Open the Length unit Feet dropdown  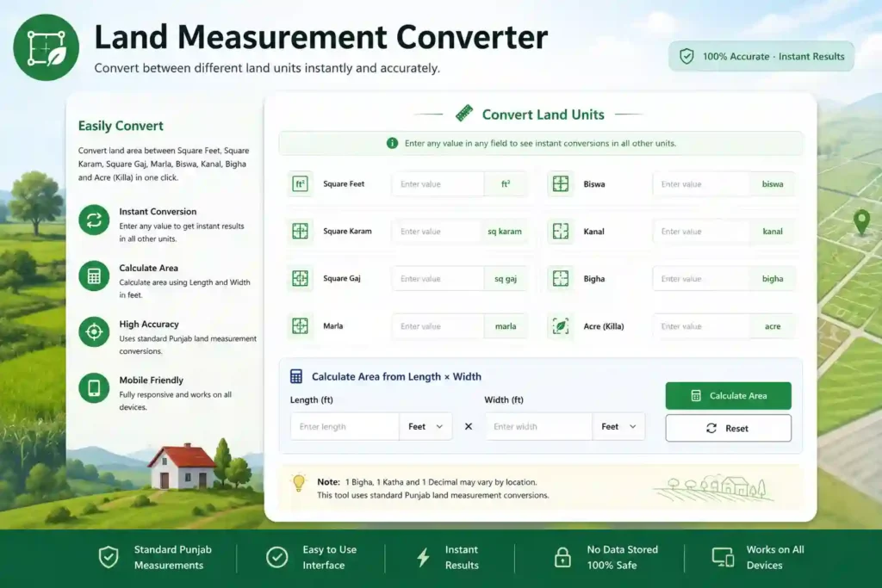pyautogui.click(x=425, y=427)
